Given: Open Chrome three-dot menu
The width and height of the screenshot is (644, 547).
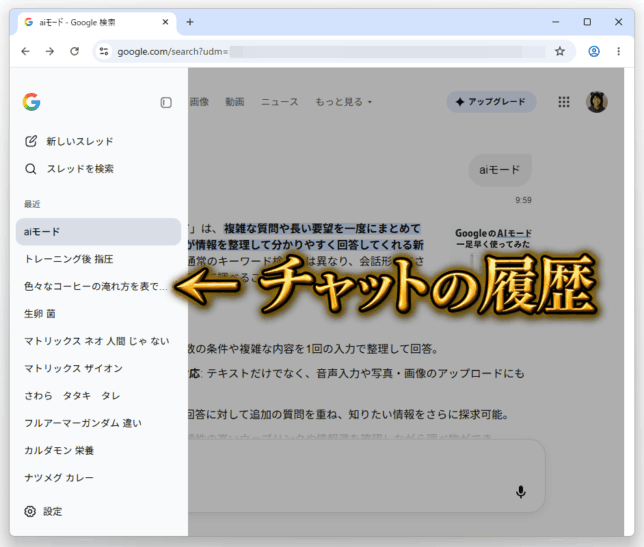Looking at the screenshot, I should [619, 51].
